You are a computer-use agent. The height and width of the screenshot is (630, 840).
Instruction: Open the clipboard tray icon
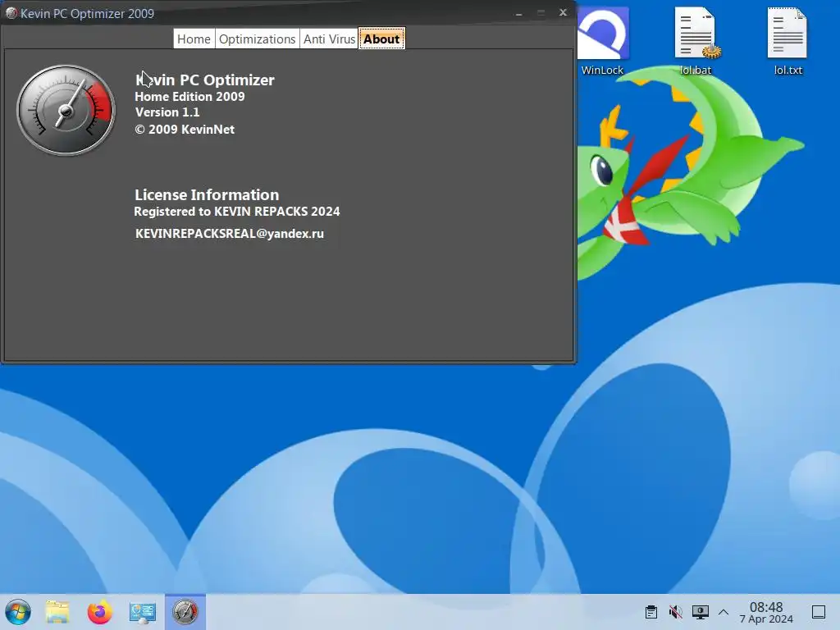click(651, 612)
